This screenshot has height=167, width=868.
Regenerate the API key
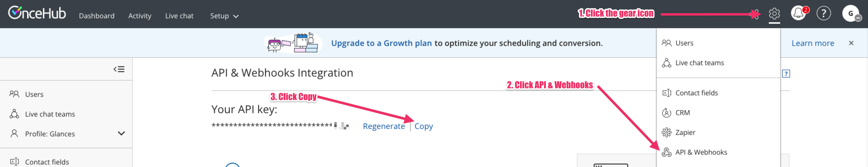pyautogui.click(x=384, y=126)
